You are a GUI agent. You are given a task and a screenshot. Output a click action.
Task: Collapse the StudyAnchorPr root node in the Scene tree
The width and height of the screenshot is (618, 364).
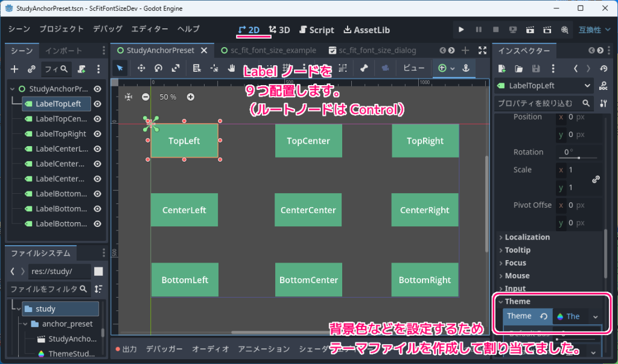pyautogui.click(x=13, y=88)
